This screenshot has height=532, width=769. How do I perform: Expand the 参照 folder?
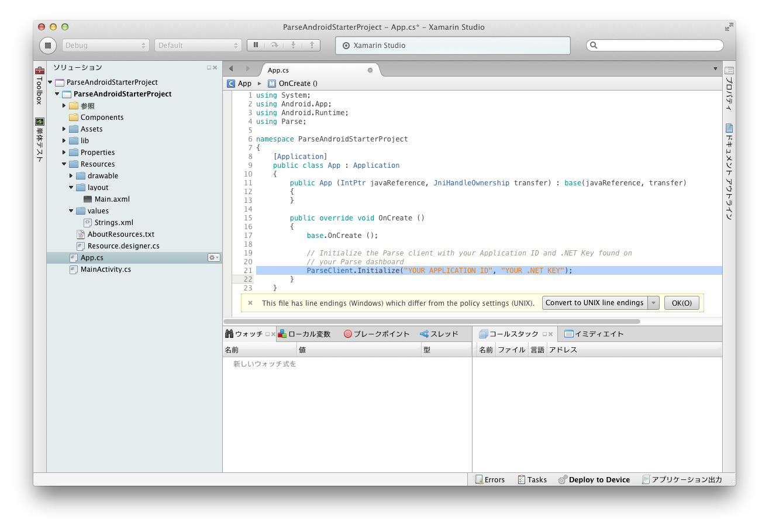pyautogui.click(x=64, y=106)
